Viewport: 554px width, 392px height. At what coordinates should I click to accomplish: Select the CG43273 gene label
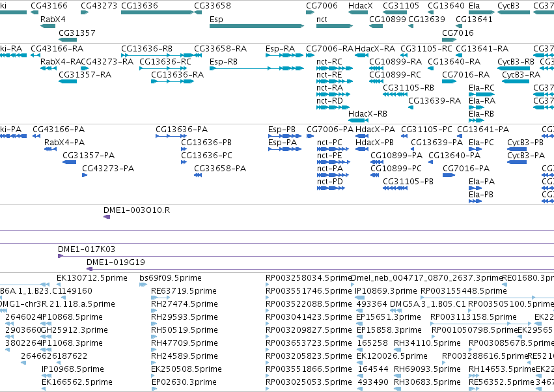point(99,6)
